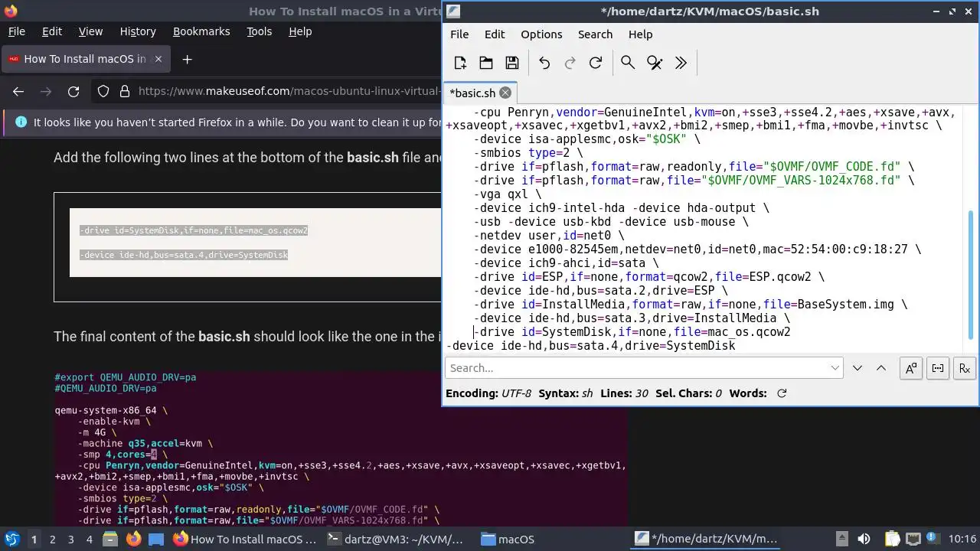This screenshot has height=551, width=980.
Task: Go back in Firefox
Action: [18, 92]
